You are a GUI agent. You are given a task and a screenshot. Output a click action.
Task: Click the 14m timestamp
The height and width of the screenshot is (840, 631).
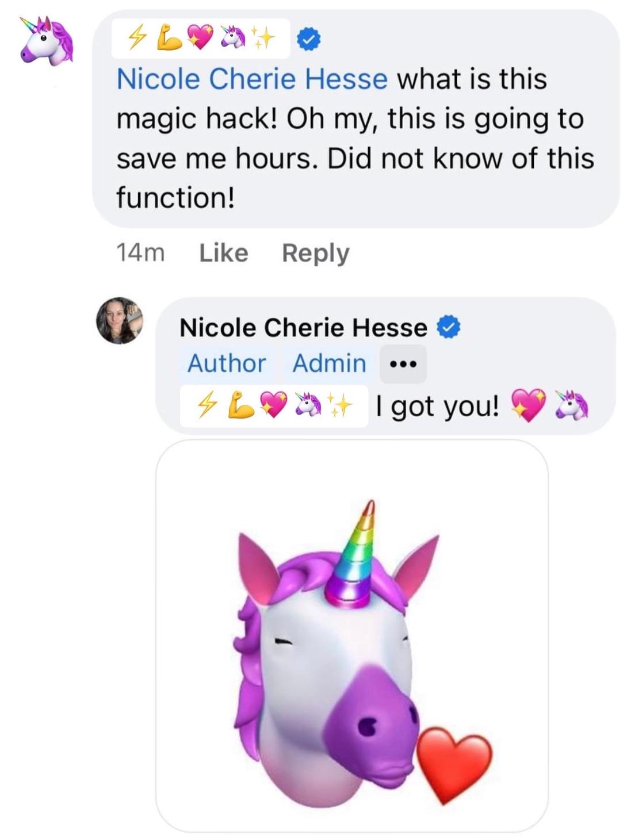(140, 253)
